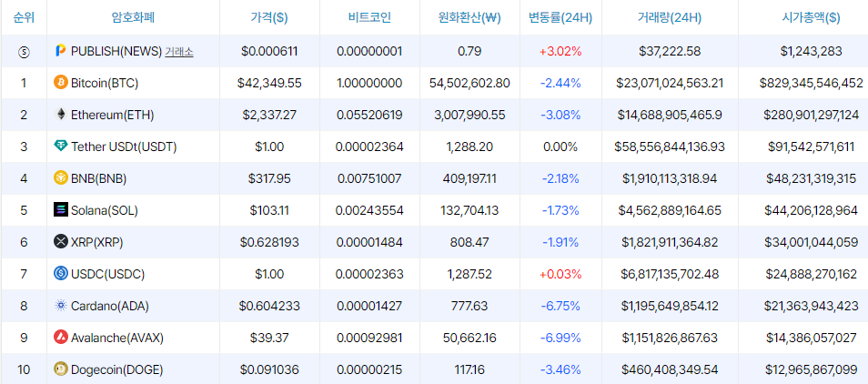Sort by 거래량(24H) column header
Viewport: 868px width, 384px height.
coord(670,17)
